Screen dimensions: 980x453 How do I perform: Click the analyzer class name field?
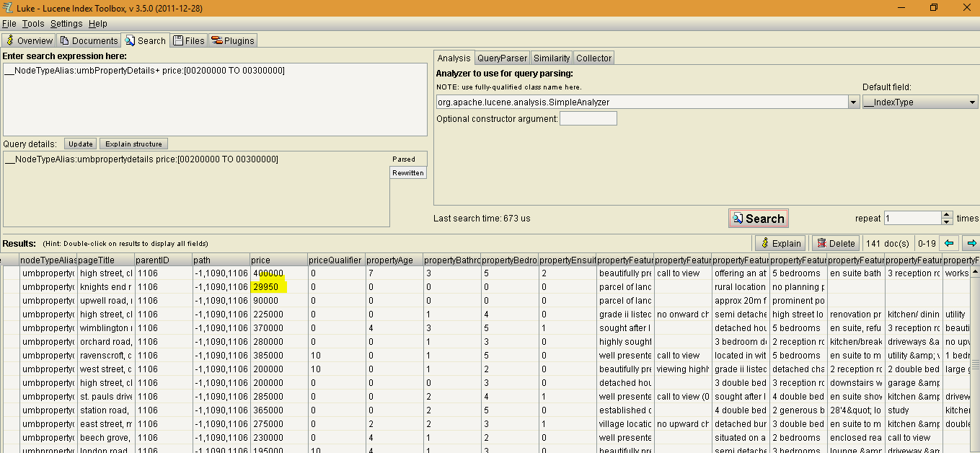point(642,102)
